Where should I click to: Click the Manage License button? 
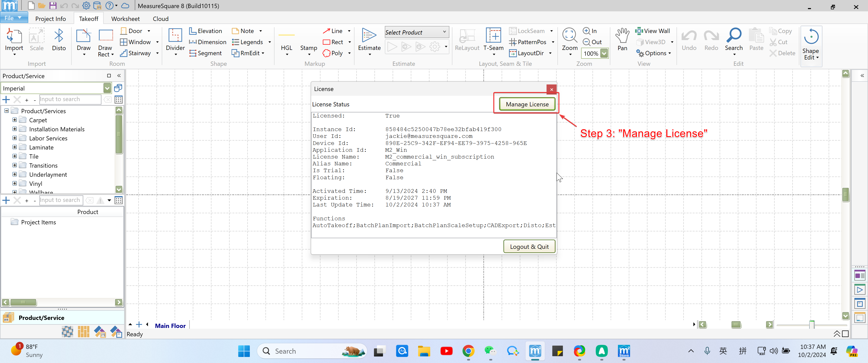click(527, 104)
